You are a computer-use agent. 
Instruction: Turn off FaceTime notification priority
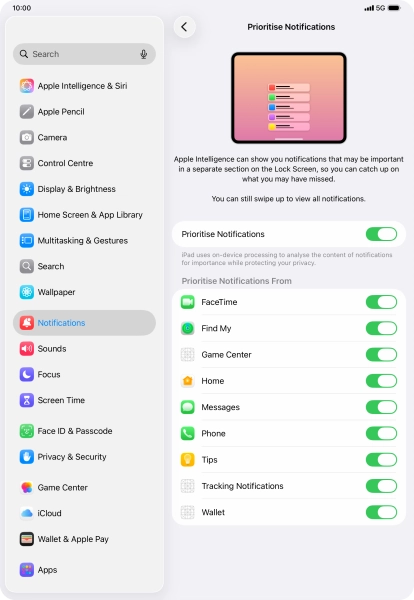[x=381, y=302]
